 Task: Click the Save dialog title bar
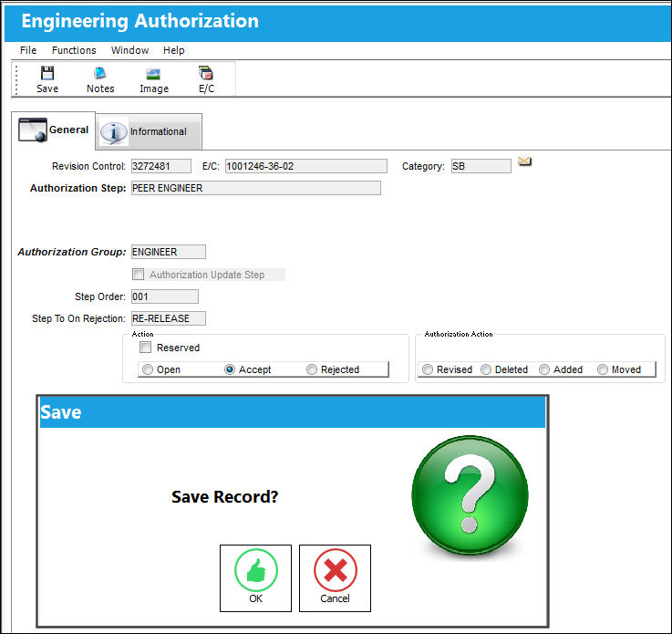tap(293, 412)
